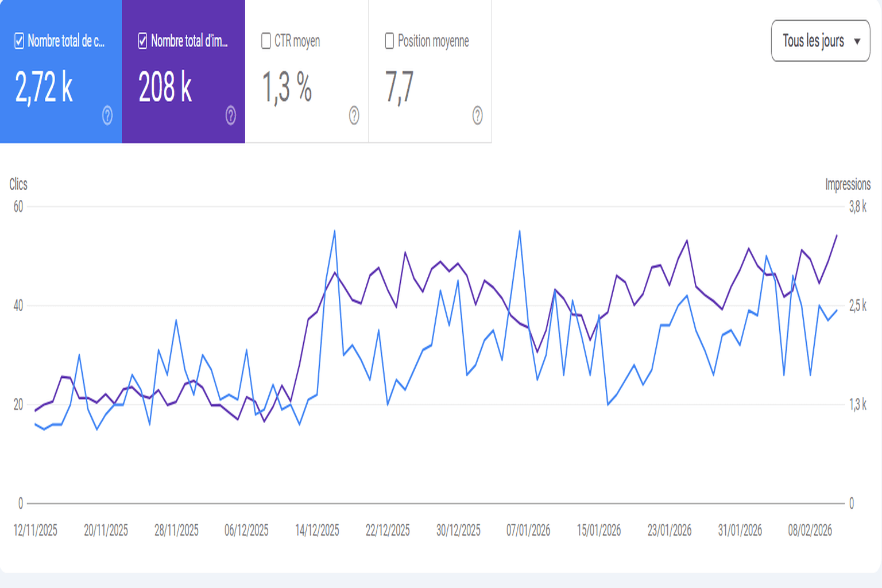Click the 22/12/2025 axis date

[388, 530]
